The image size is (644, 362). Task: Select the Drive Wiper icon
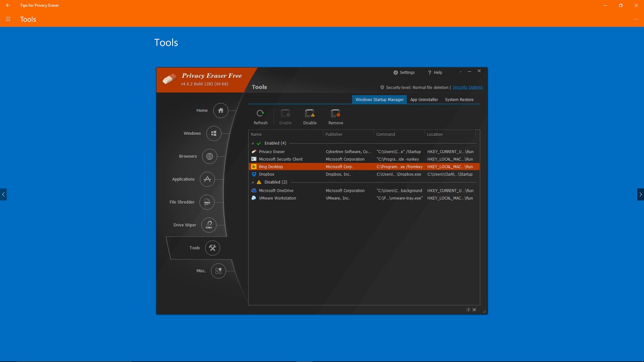tap(209, 225)
